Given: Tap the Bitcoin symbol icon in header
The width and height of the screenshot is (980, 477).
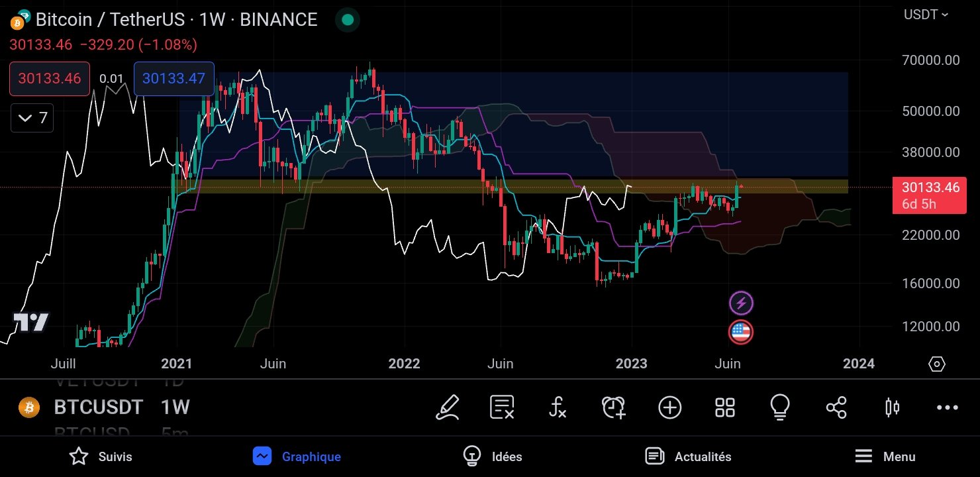Looking at the screenshot, I should coord(18,23).
